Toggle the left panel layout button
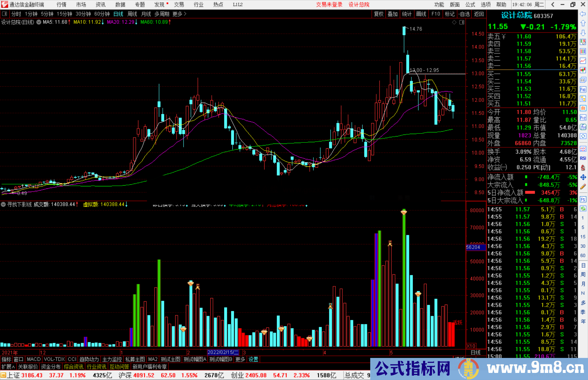This screenshot has height=380, width=588. click(x=5, y=14)
